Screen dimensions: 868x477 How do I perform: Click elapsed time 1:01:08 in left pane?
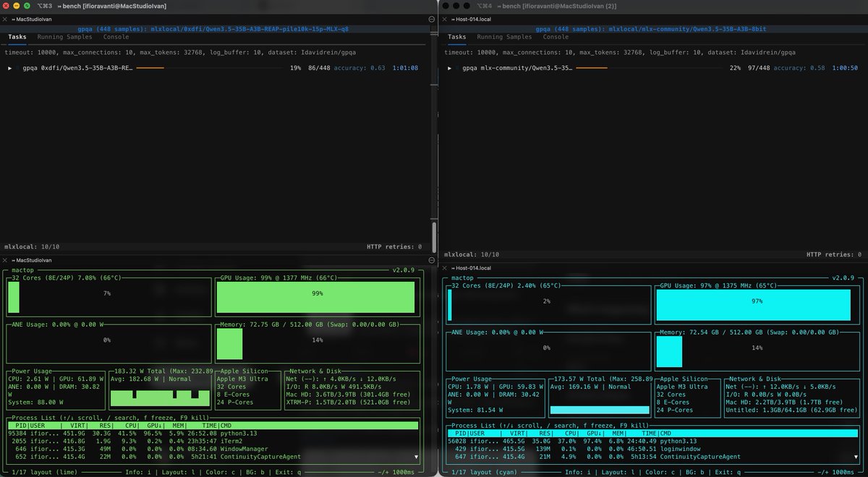407,68
